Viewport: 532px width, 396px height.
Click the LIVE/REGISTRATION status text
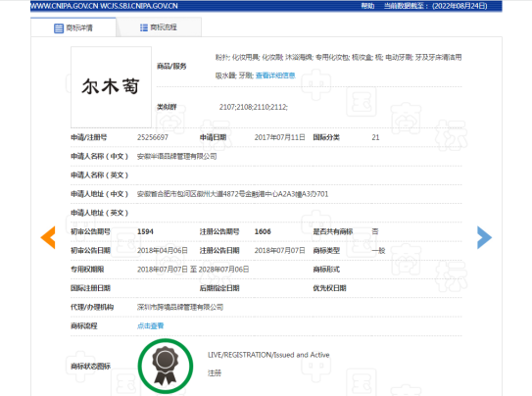[x=268, y=355]
